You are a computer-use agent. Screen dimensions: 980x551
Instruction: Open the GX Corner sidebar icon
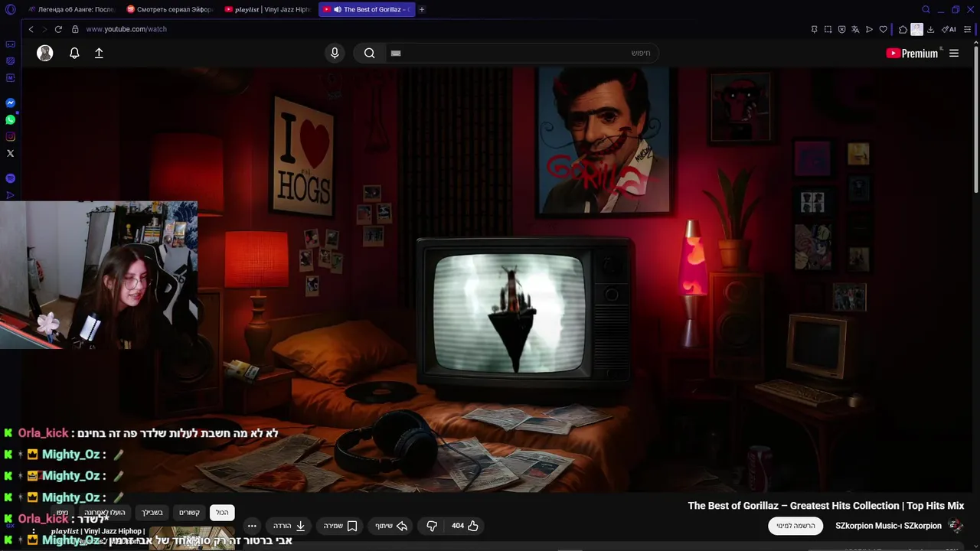(x=10, y=44)
